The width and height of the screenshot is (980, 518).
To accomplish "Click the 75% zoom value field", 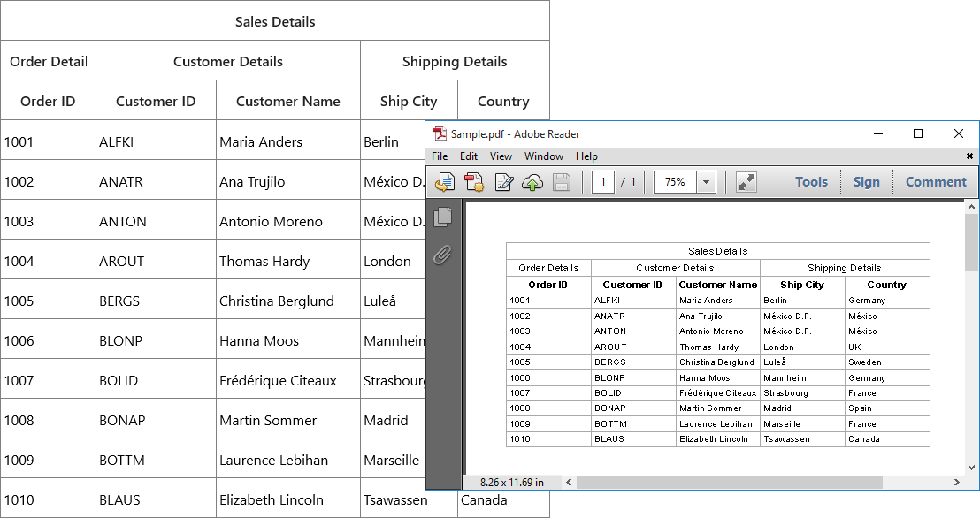I will coord(675,182).
